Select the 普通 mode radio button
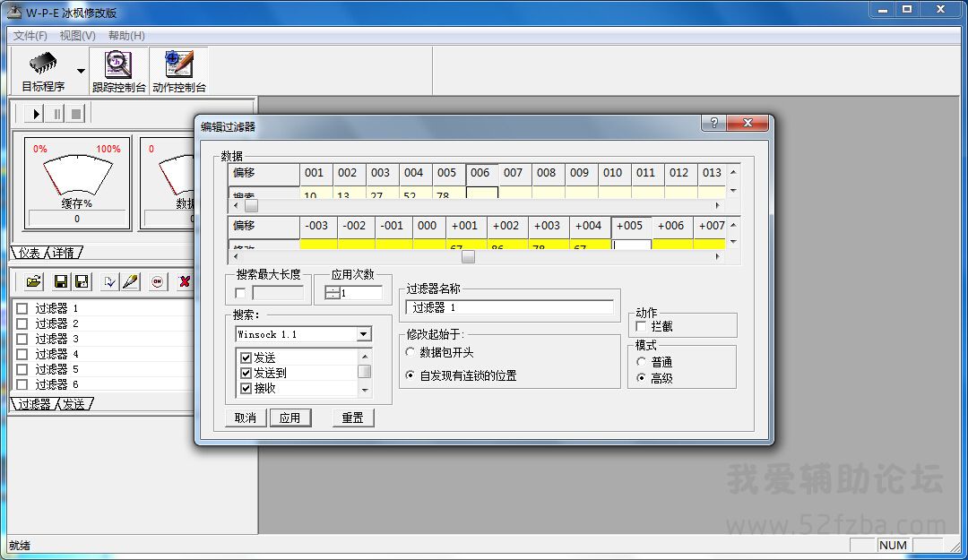Viewport: 968px width, 560px height. (x=641, y=362)
